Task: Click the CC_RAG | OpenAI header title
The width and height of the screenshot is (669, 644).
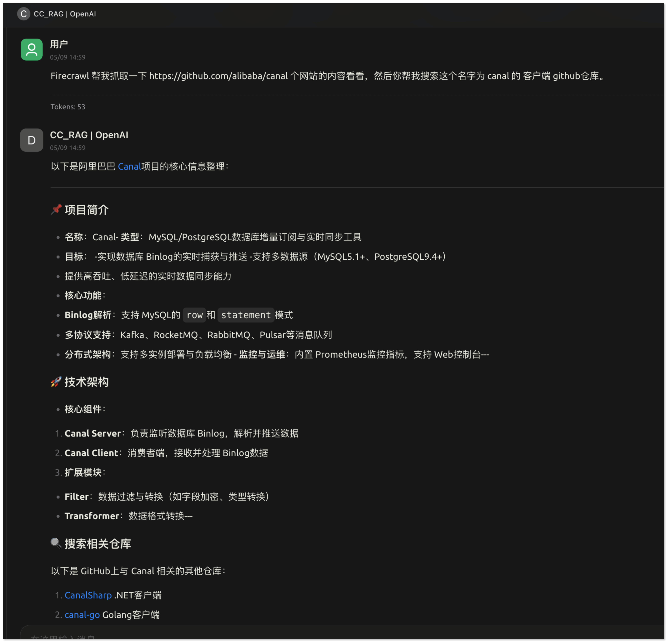Action: click(x=65, y=14)
